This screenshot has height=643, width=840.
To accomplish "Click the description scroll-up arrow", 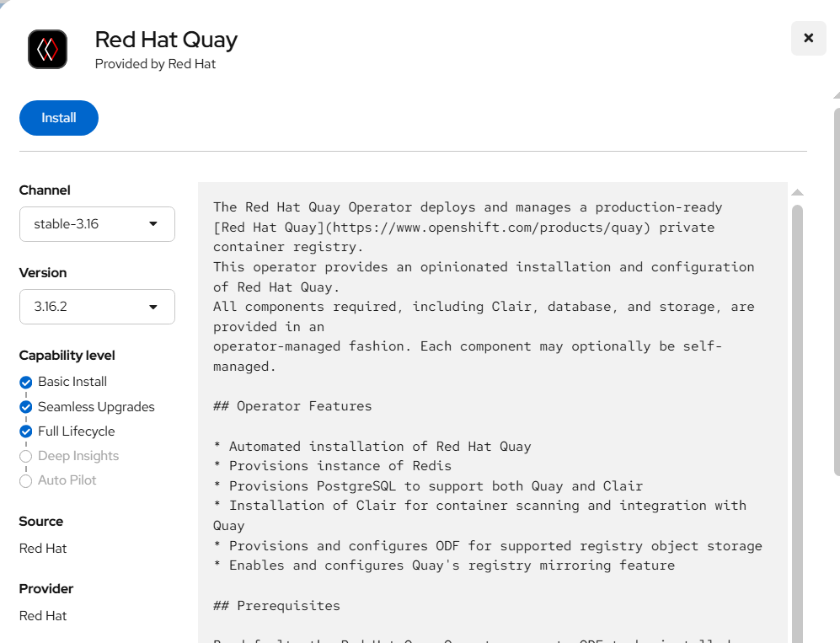I will pyautogui.click(x=797, y=192).
